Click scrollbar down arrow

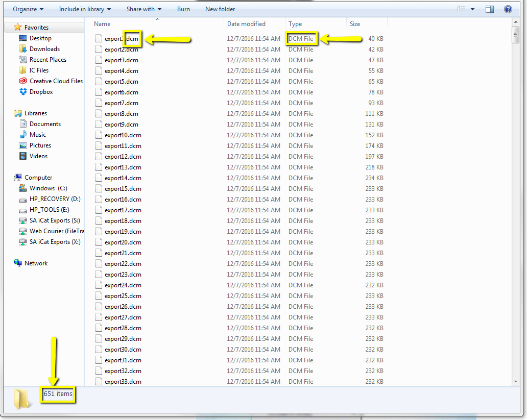point(516,382)
